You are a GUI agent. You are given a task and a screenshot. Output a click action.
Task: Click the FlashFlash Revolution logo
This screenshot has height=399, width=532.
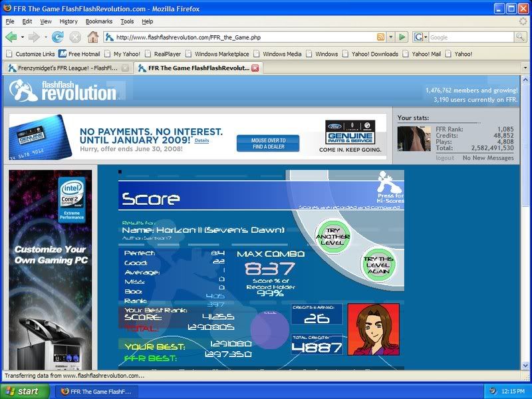[x=65, y=92]
